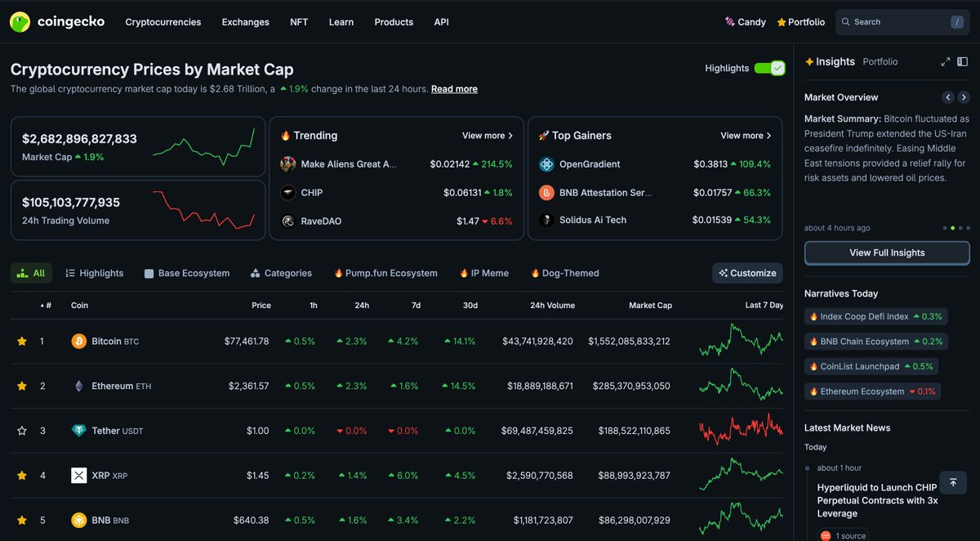The height and width of the screenshot is (541, 980).
Task: Click the previous arrow in Market Overview
Action: click(x=947, y=96)
